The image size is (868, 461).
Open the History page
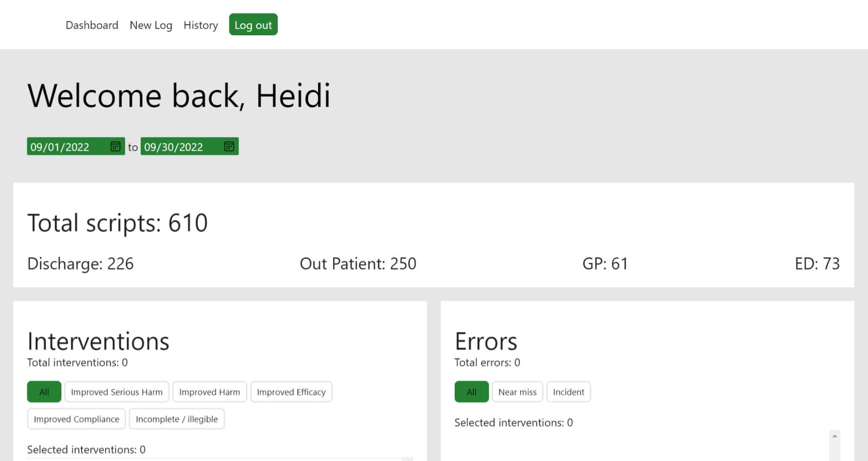[x=201, y=25]
